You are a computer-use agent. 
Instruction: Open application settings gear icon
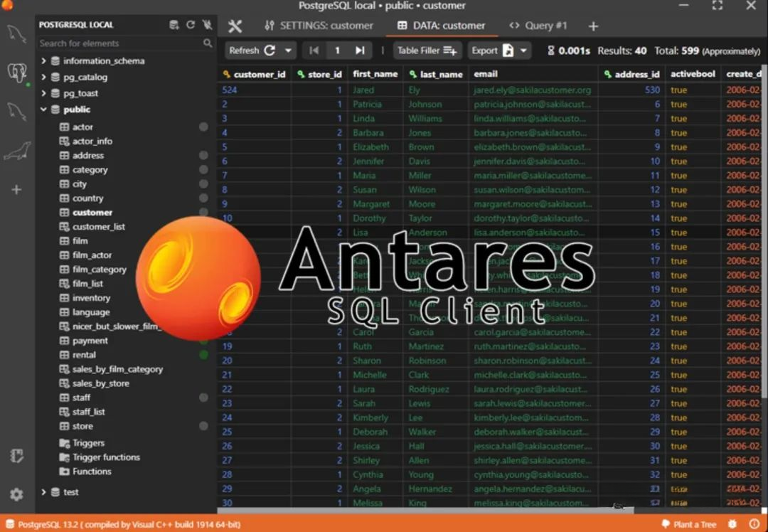16,494
